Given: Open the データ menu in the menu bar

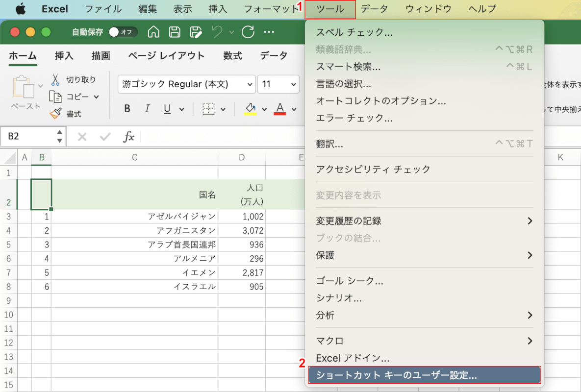Looking at the screenshot, I should tap(375, 9).
